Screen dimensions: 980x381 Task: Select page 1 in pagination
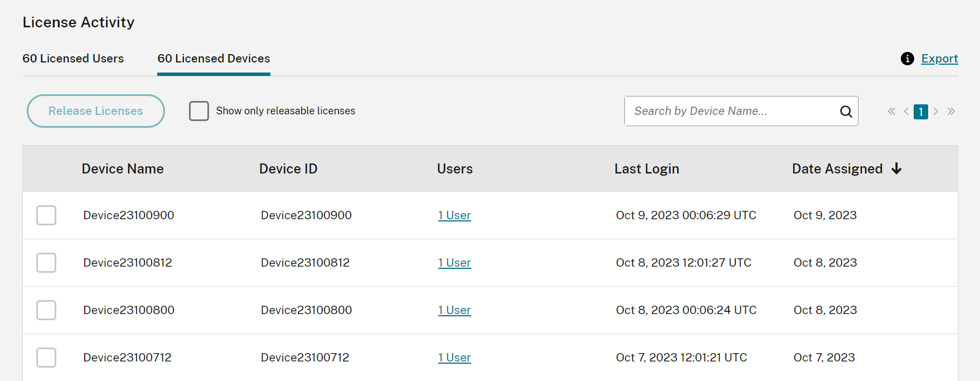click(921, 112)
